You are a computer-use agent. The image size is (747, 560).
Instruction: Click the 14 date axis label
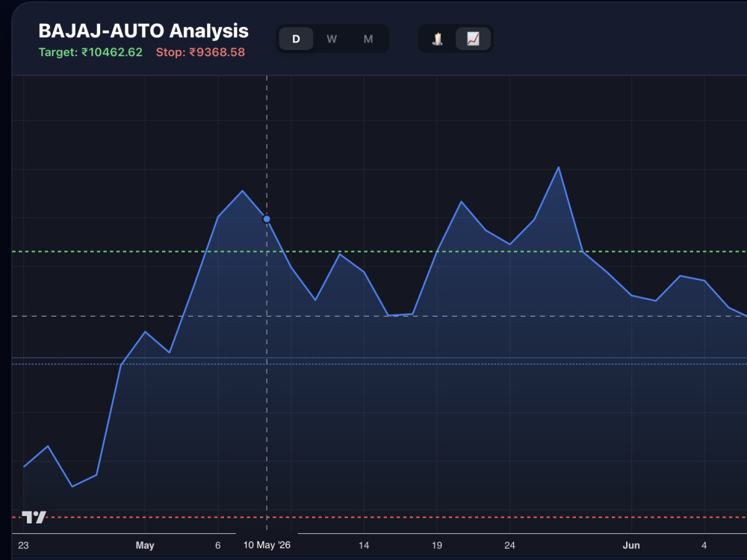(364, 545)
